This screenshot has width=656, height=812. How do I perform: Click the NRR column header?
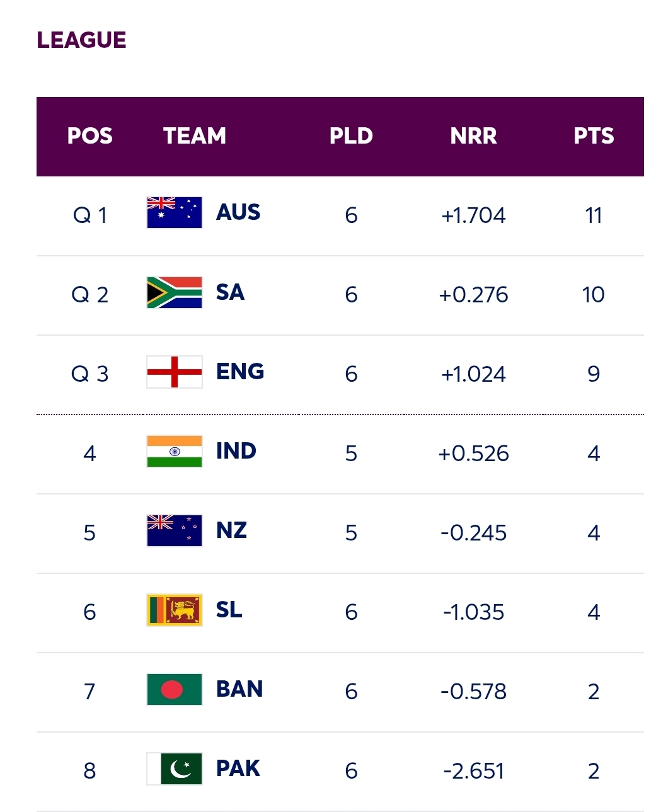[473, 136]
